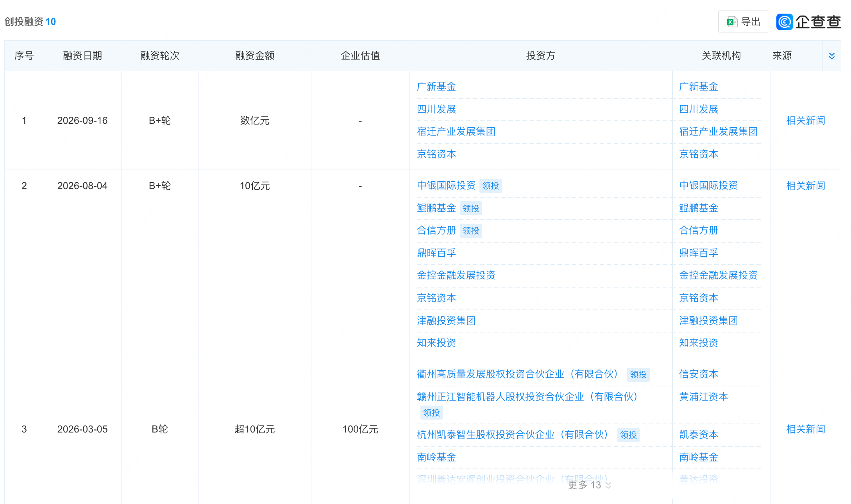Image resolution: width=851 pixels, height=504 pixels.
Task: Open 知来投资 in 关联机构 column
Action: click(698, 343)
